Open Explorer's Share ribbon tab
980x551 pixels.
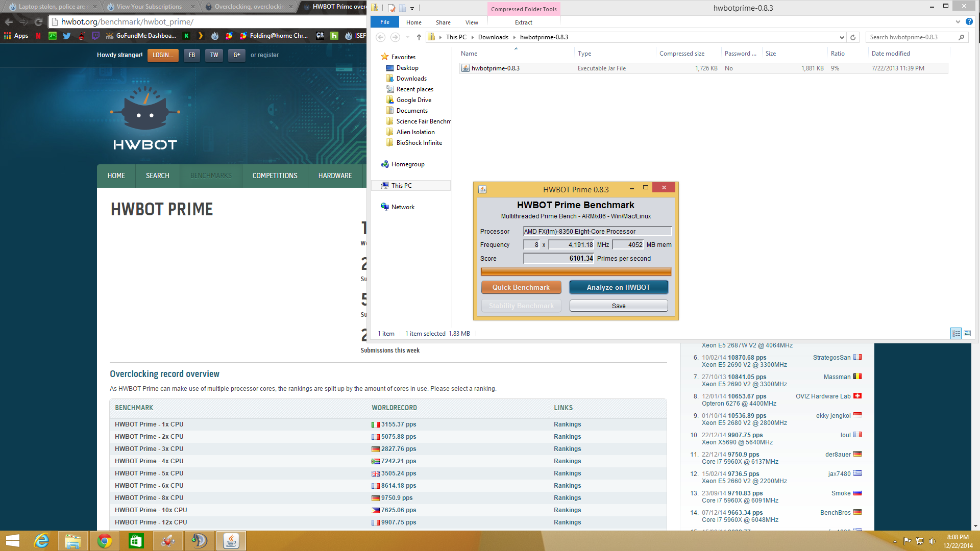point(443,22)
